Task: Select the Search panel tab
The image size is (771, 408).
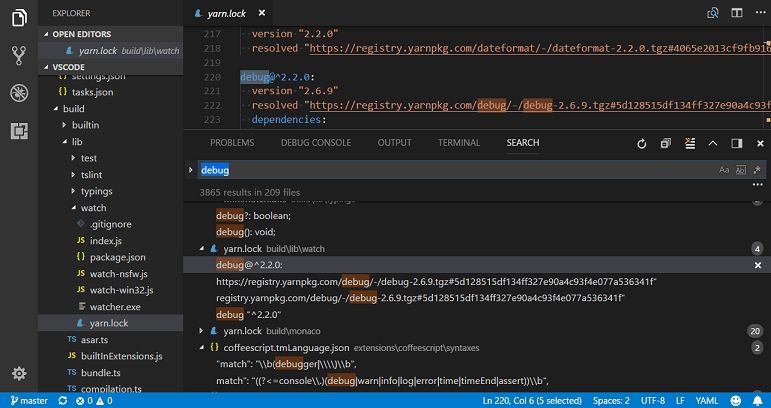Action: pos(523,143)
